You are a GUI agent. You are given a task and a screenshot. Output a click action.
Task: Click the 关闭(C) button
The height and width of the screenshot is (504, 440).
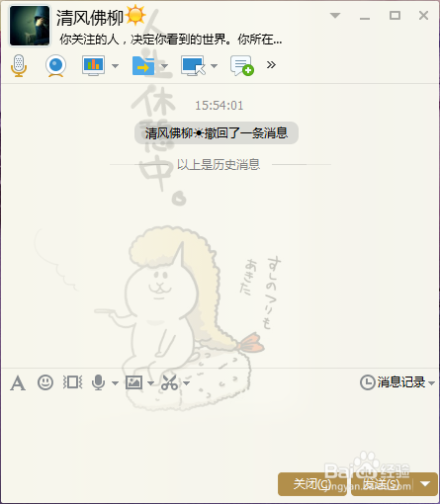coord(312,484)
